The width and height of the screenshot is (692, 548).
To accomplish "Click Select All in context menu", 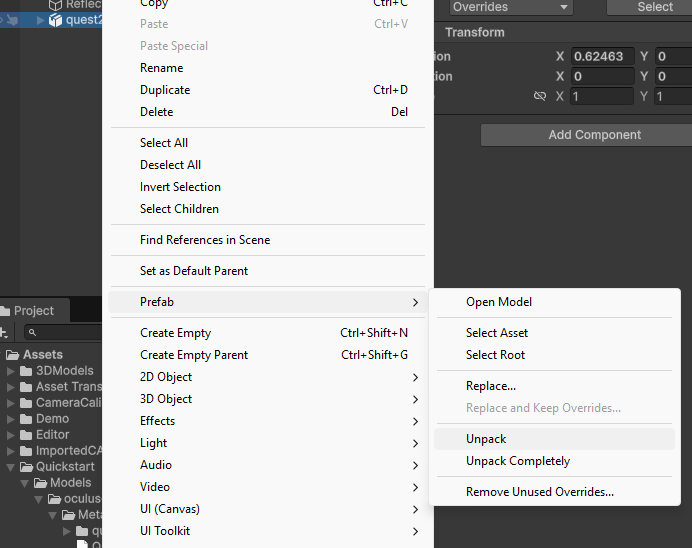I will (x=268, y=143).
